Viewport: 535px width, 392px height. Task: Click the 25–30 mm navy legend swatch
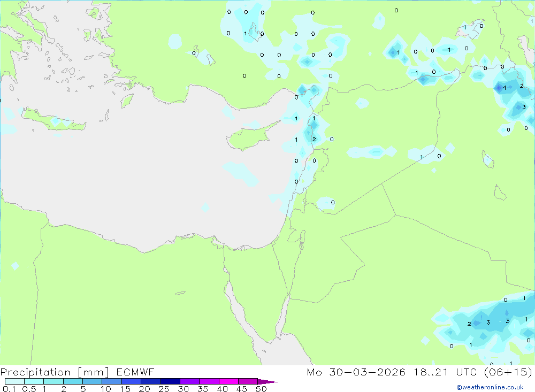170,381
